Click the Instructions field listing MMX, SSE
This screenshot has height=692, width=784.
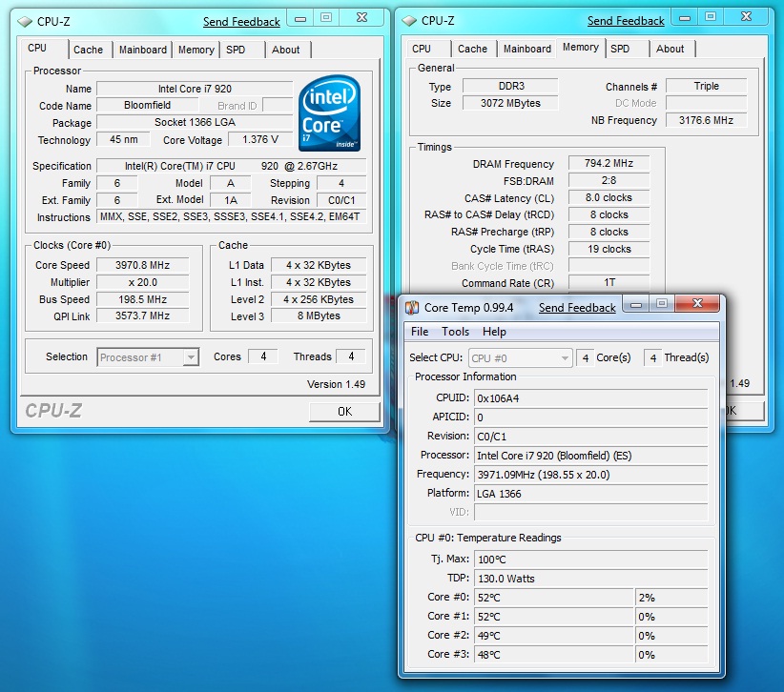pos(232,216)
